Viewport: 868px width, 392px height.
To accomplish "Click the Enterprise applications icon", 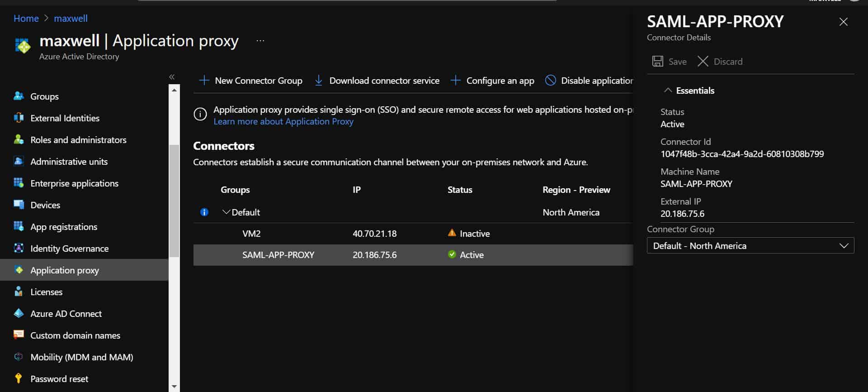I will pos(19,183).
